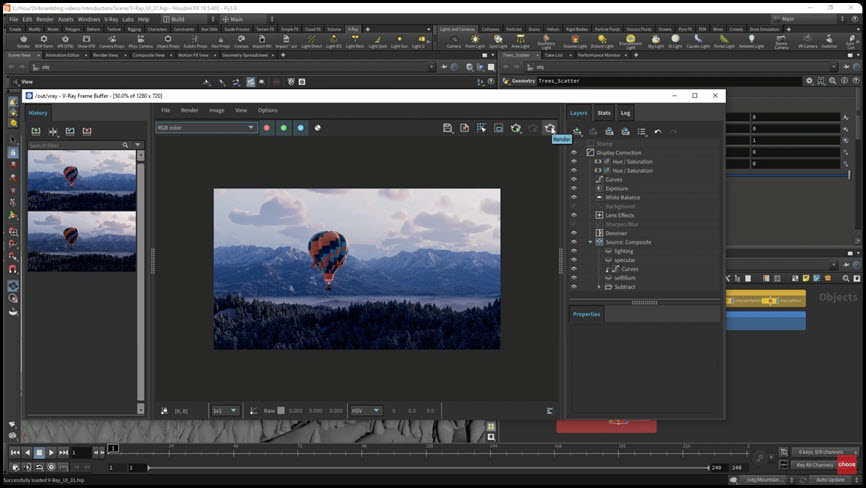Open the Geometry Spreadsheet tab

tap(245, 55)
